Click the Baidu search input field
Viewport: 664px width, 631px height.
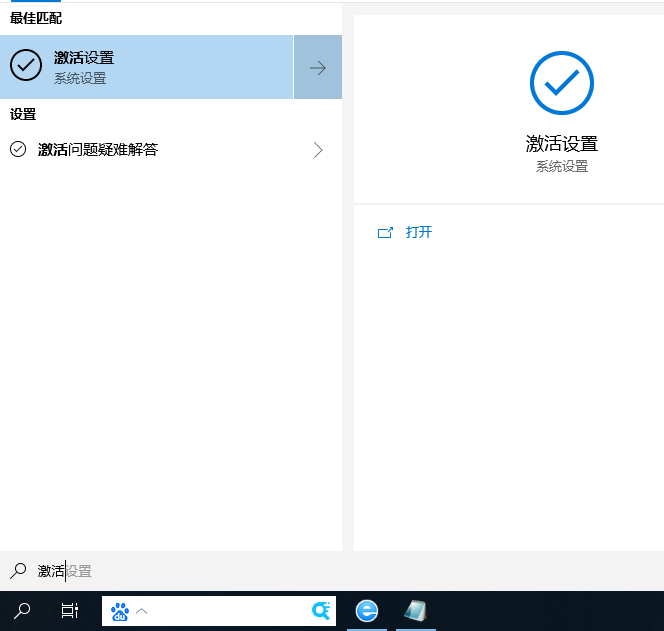click(228, 611)
